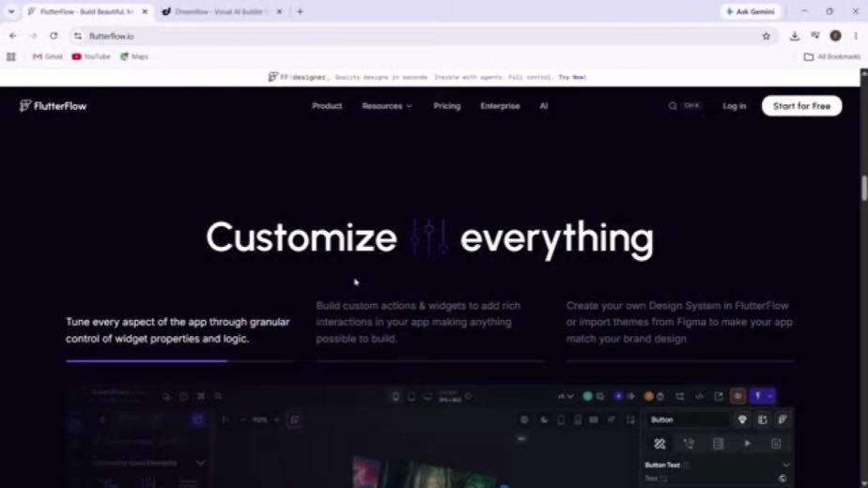Bookmark this page with the star icon
The image size is (868, 488).
[767, 36]
